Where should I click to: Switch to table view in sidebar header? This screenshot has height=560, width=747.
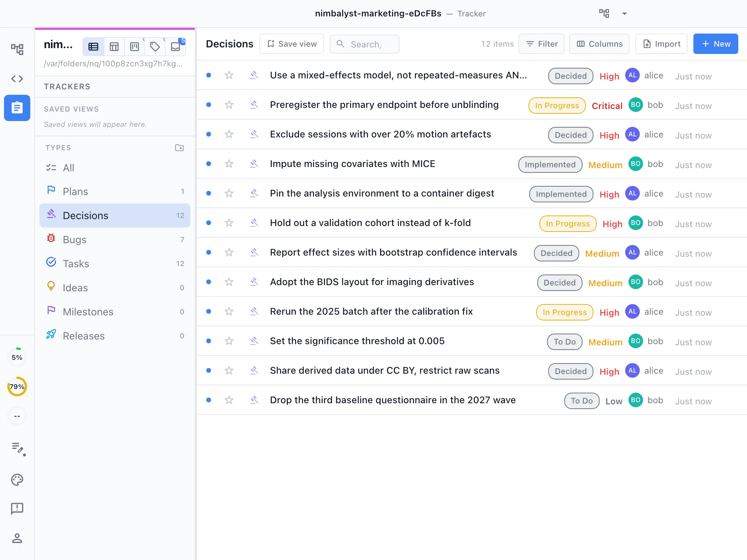click(x=114, y=47)
